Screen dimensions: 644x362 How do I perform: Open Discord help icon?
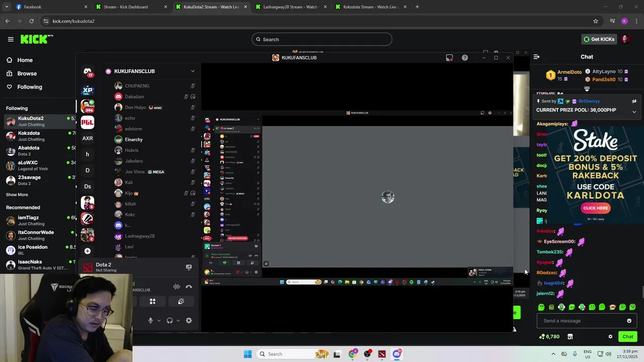click(x=465, y=58)
